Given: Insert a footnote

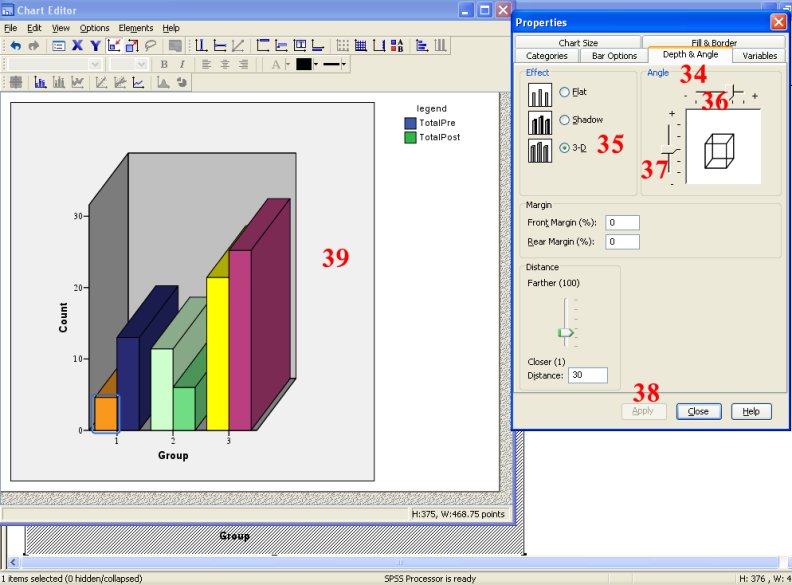Looking at the screenshot, I should [x=318, y=46].
